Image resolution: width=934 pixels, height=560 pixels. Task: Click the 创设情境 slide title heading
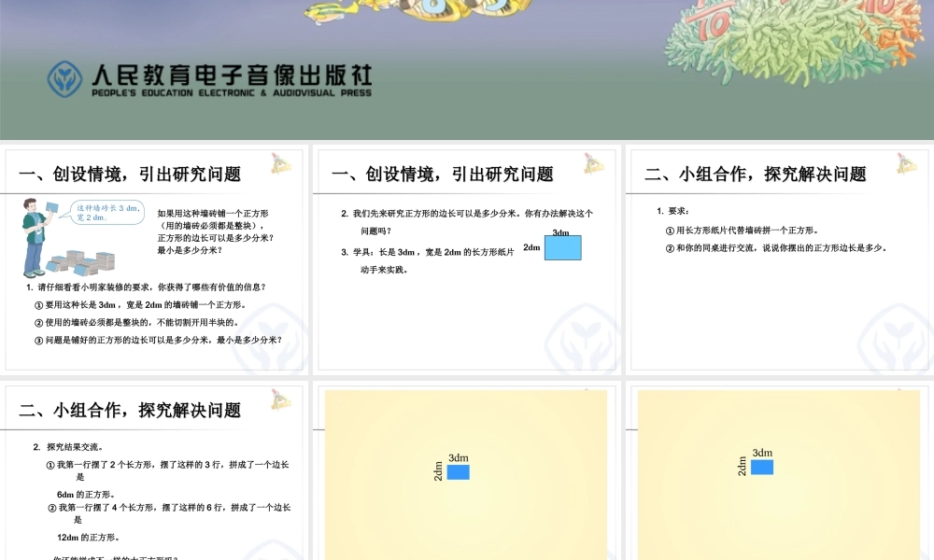[130, 174]
